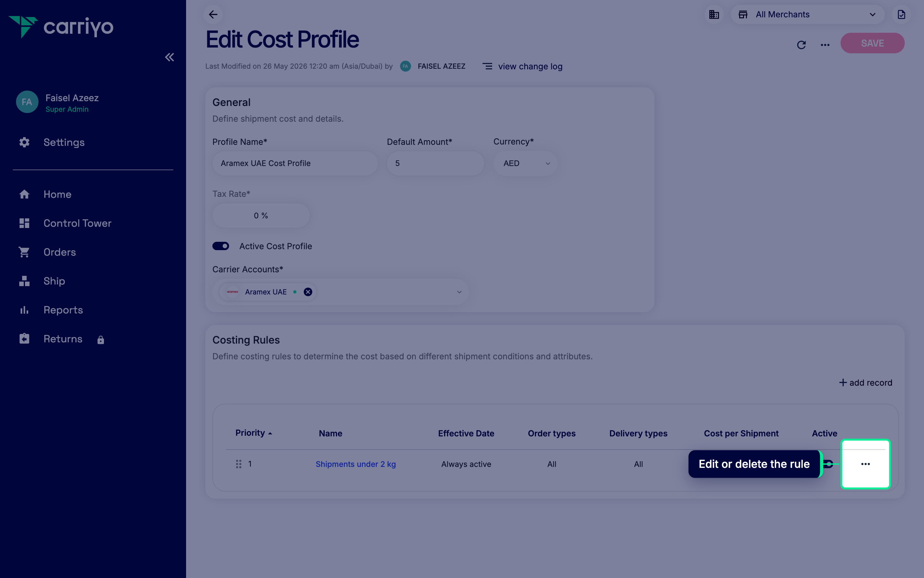Screen dimensions: 924x578
Task: Click the Always active cell
Action: (466, 464)
